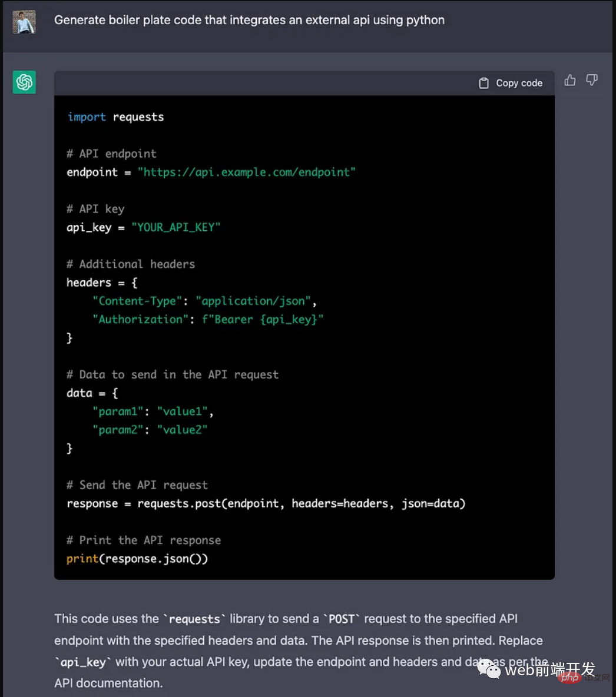Click the thumbs up feedback icon
This screenshot has height=697, width=616.
[569, 81]
